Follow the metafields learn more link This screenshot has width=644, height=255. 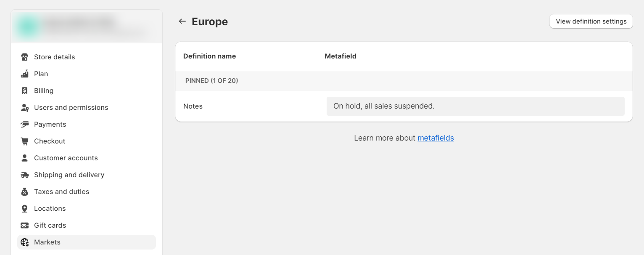[435, 138]
